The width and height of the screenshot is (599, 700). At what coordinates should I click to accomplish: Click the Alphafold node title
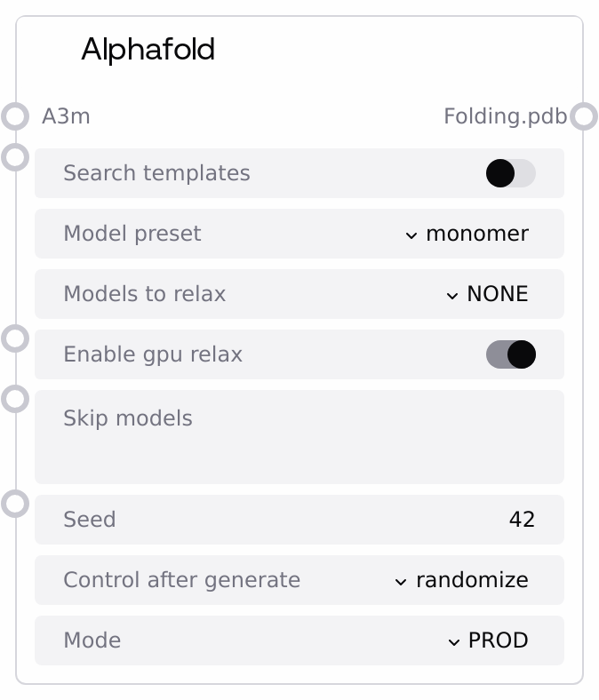[148, 50]
